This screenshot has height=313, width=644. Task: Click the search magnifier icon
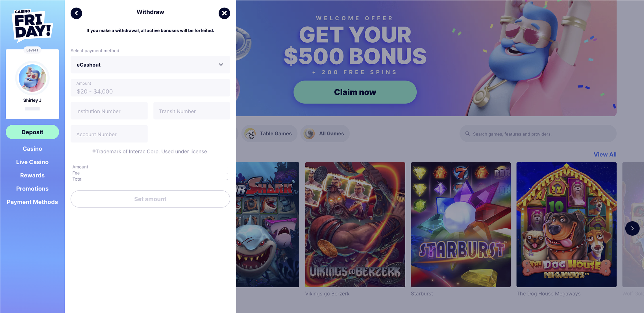coord(467,134)
